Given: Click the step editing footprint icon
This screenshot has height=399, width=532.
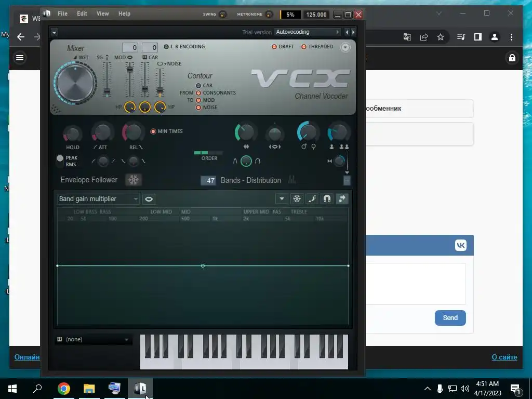Looking at the screenshot, I should 312,199.
